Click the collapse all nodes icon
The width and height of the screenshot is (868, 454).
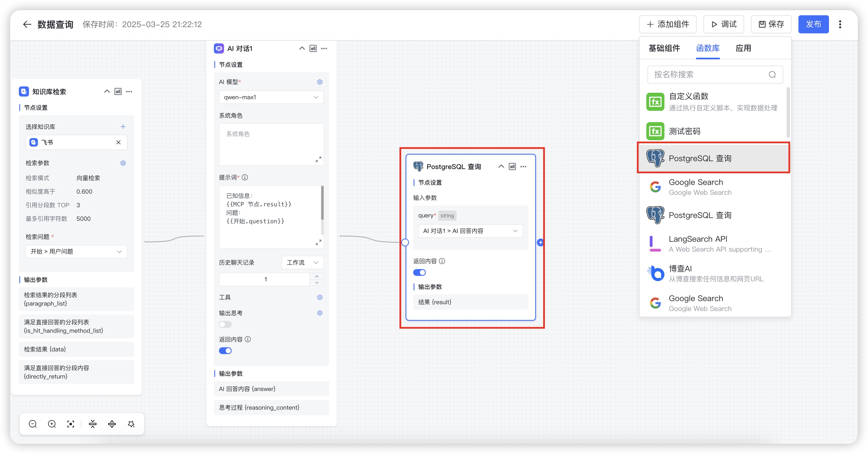(93, 424)
